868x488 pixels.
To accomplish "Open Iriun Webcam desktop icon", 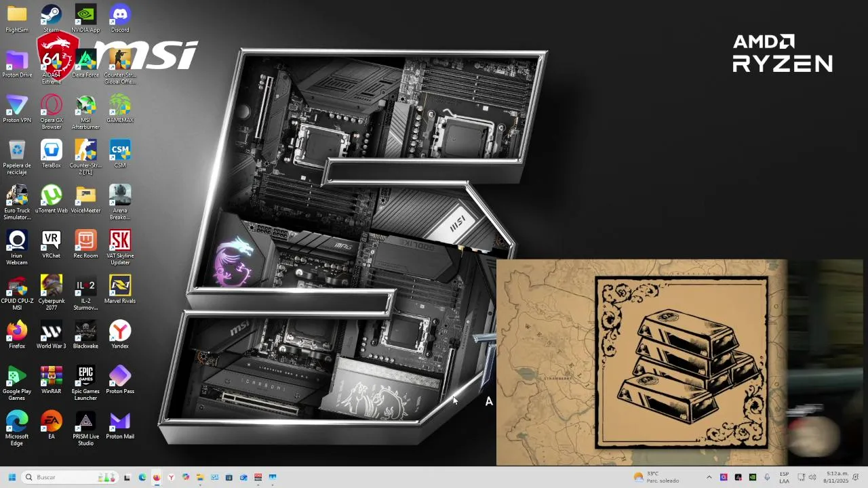I will (17, 248).
